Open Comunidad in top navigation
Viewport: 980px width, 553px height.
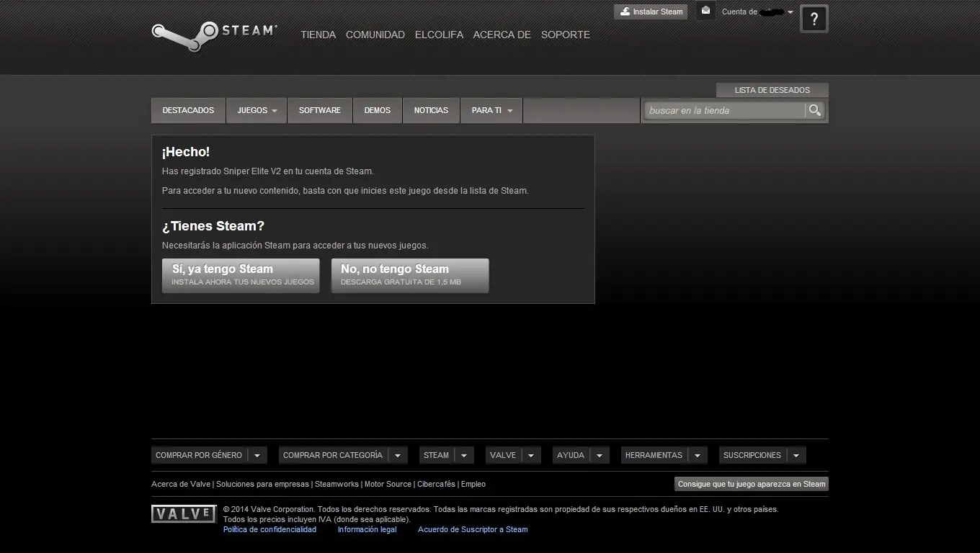click(x=375, y=35)
